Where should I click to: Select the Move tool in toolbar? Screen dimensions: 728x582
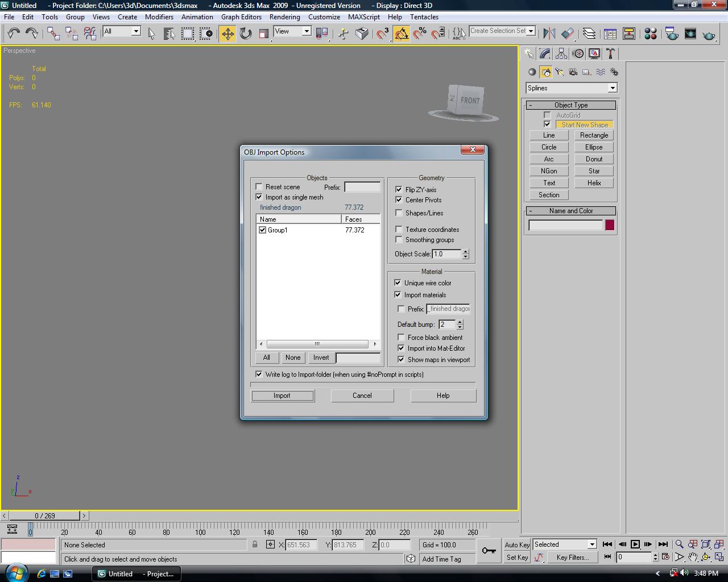(x=227, y=34)
